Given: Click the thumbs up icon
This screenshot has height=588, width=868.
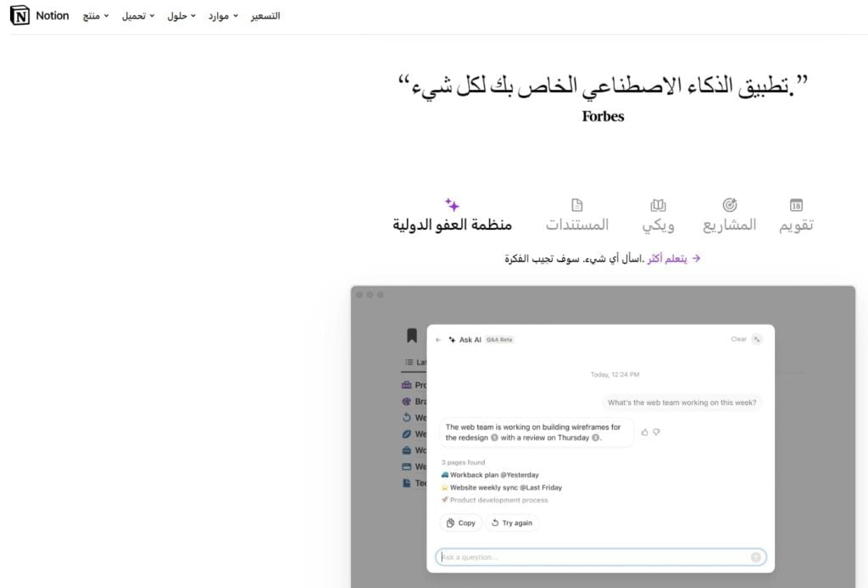Looking at the screenshot, I should (x=644, y=432).
